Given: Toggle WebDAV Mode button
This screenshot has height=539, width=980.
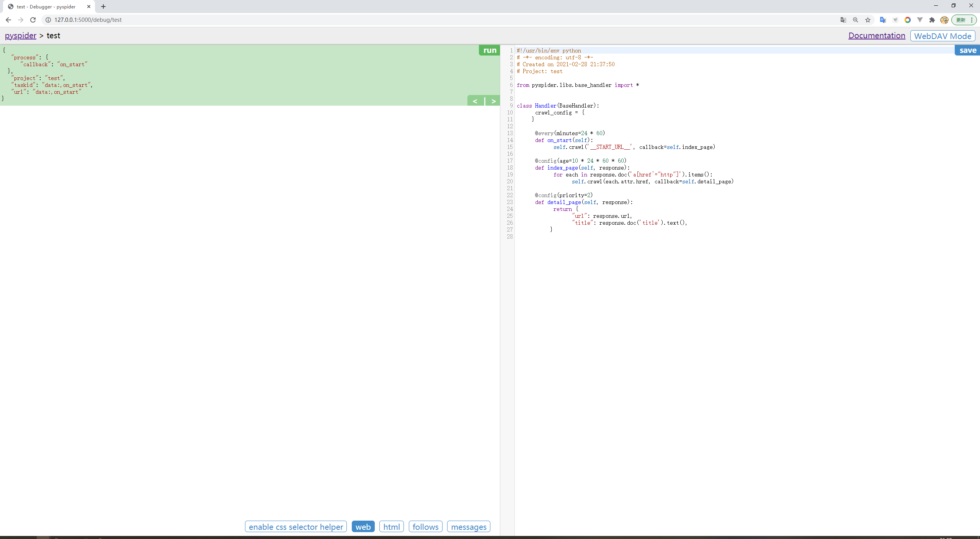Looking at the screenshot, I should (942, 36).
